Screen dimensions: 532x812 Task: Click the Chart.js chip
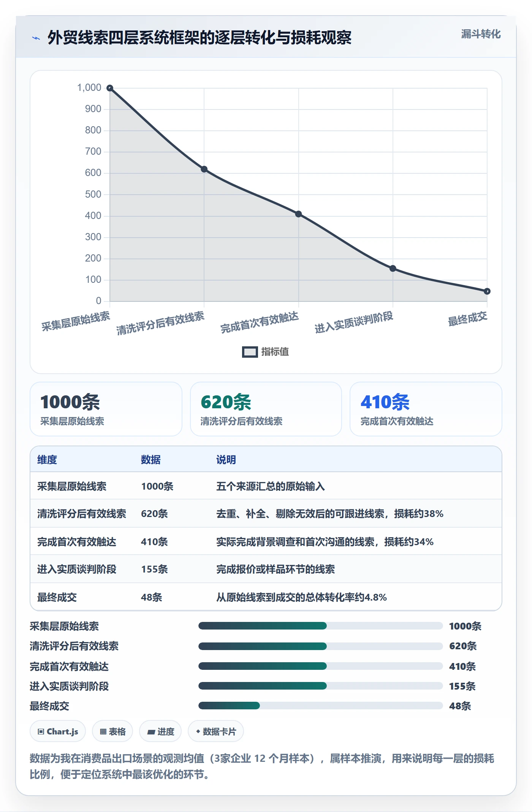58,731
